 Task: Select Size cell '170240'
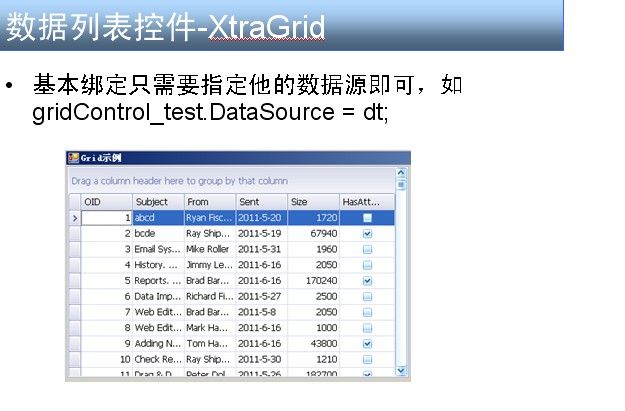pyautogui.click(x=313, y=281)
